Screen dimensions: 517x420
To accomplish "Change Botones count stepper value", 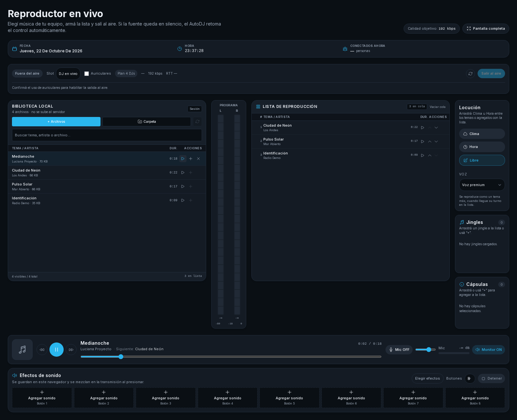I will pyautogui.click(x=470, y=378).
